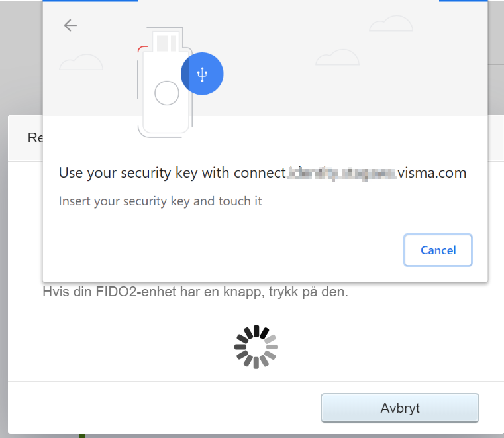Click the loading spinner
This screenshot has width=504, height=438.
[256, 347]
